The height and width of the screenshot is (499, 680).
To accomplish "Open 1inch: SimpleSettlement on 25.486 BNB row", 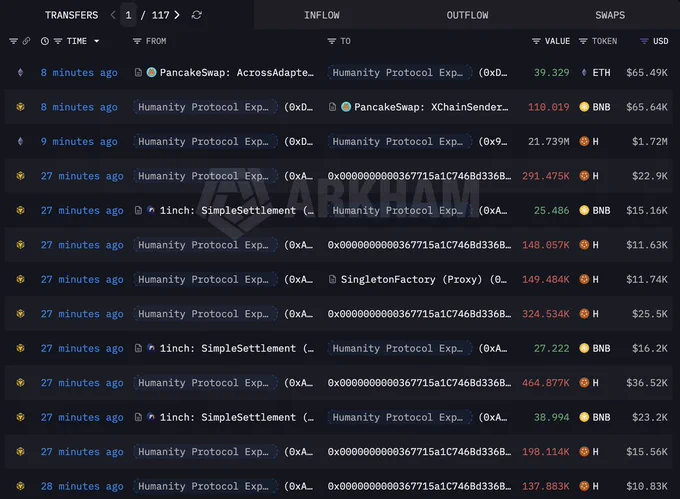I will pos(236,210).
